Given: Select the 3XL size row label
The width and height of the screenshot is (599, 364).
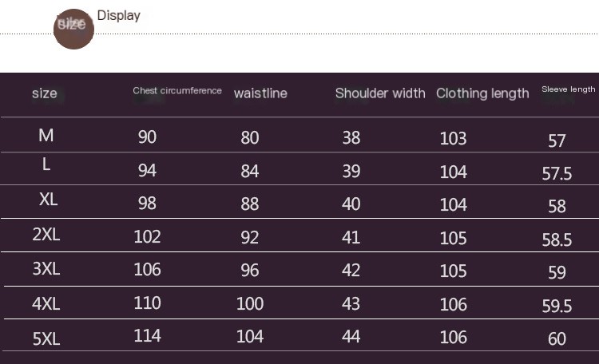Looking at the screenshot, I should pyautogui.click(x=46, y=269).
